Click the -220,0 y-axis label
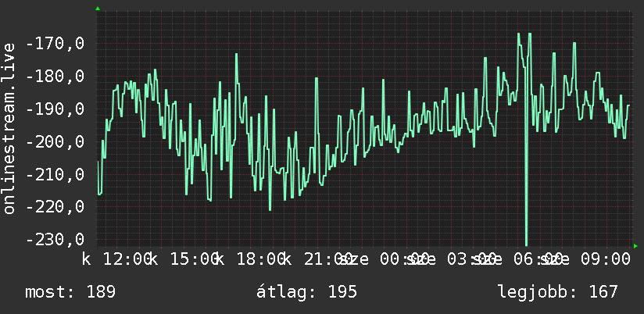Image resolution: width=644 pixels, height=314 pixels. click(x=55, y=207)
